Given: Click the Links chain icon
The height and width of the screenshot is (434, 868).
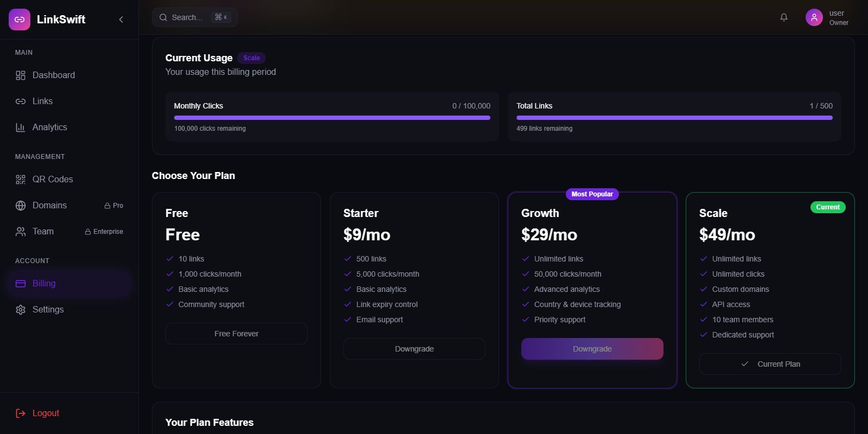Looking at the screenshot, I should [21, 101].
